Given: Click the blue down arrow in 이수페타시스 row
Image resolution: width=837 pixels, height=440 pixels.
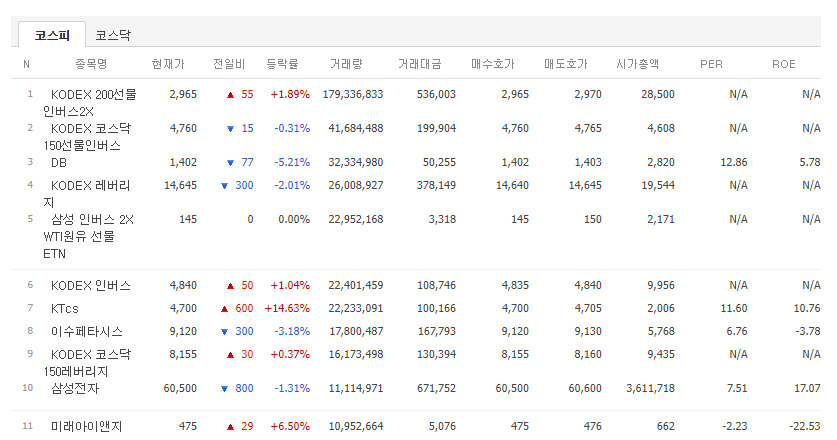Looking at the screenshot, I should [225, 332].
